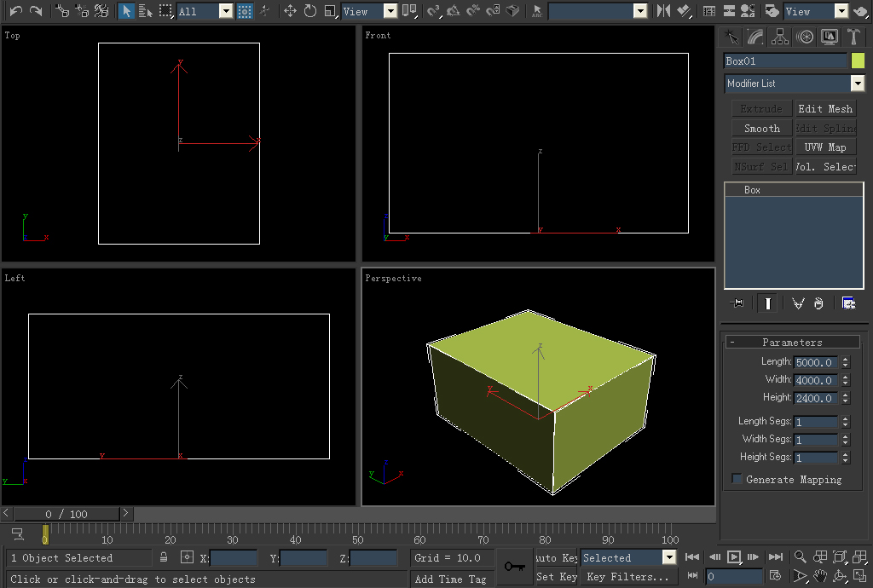Switch to the Utilities hammer tab
Screen dimensions: 873x588
[852, 37]
